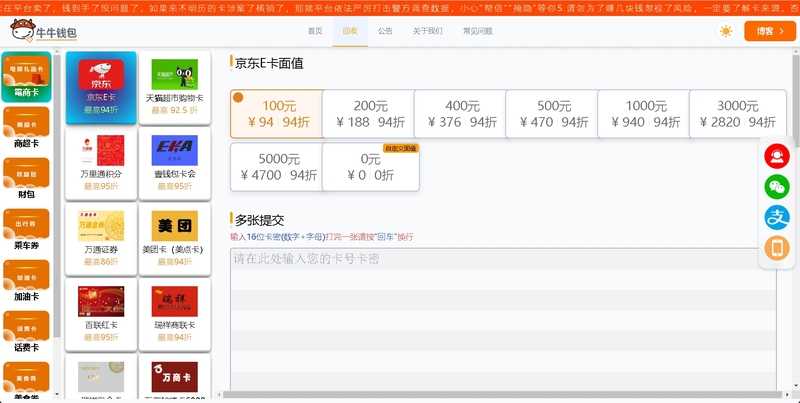The height and width of the screenshot is (403, 800).
Task: Open the 博客 button
Action: tap(769, 31)
